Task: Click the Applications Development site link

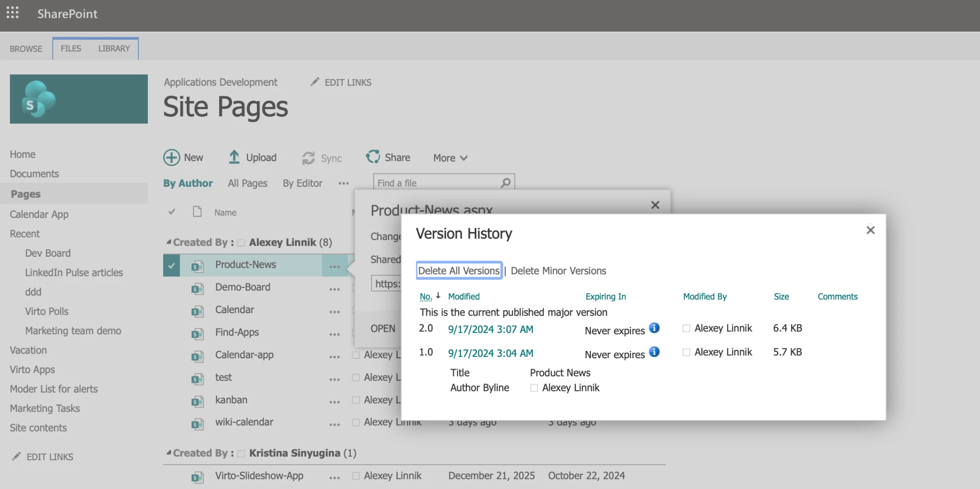Action: click(x=221, y=82)
